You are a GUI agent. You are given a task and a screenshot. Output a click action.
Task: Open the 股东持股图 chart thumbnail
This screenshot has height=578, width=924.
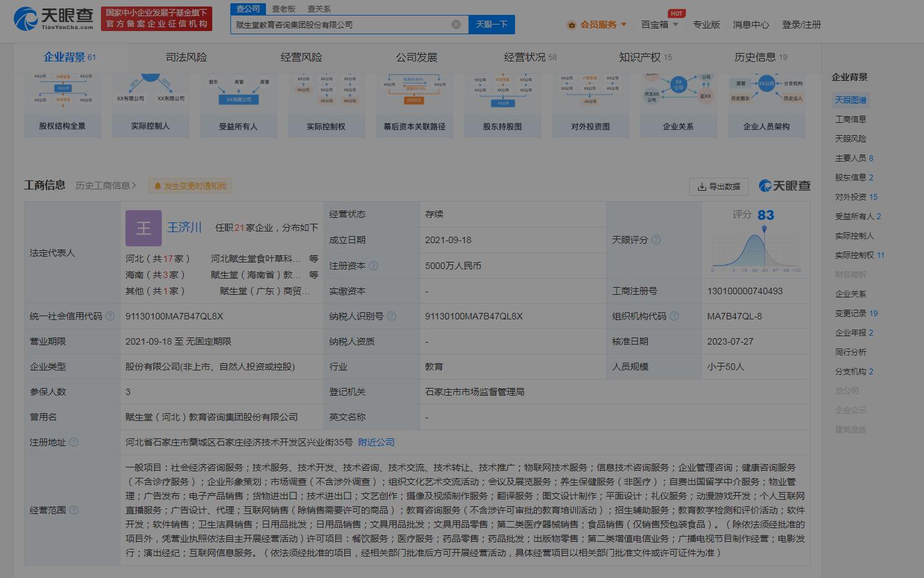point(502,105)
